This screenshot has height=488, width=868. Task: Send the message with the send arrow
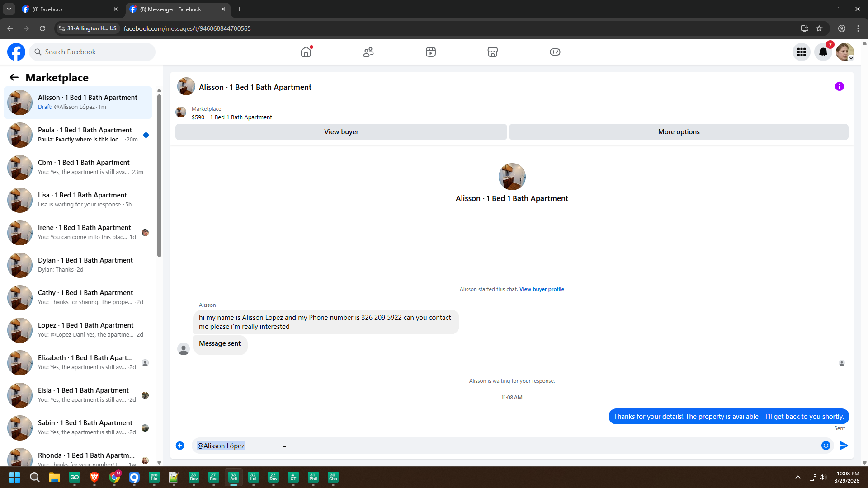[x=844, y=446]
